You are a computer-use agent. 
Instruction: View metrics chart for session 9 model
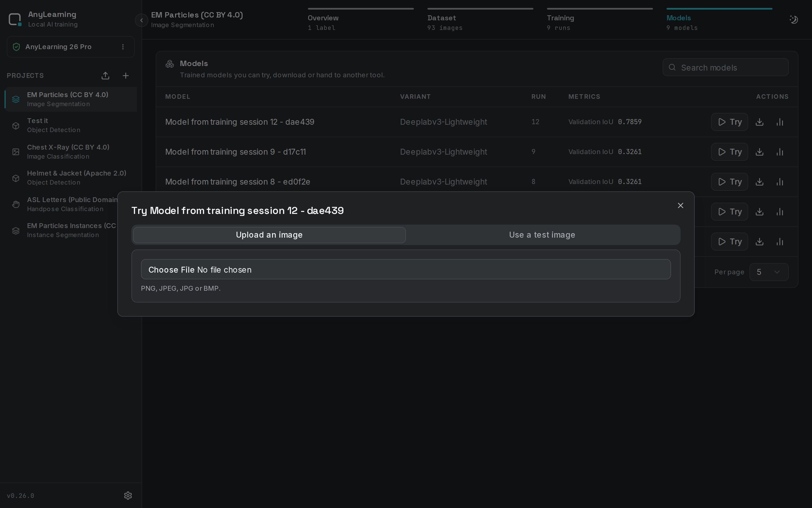click(x=780, y=152)
